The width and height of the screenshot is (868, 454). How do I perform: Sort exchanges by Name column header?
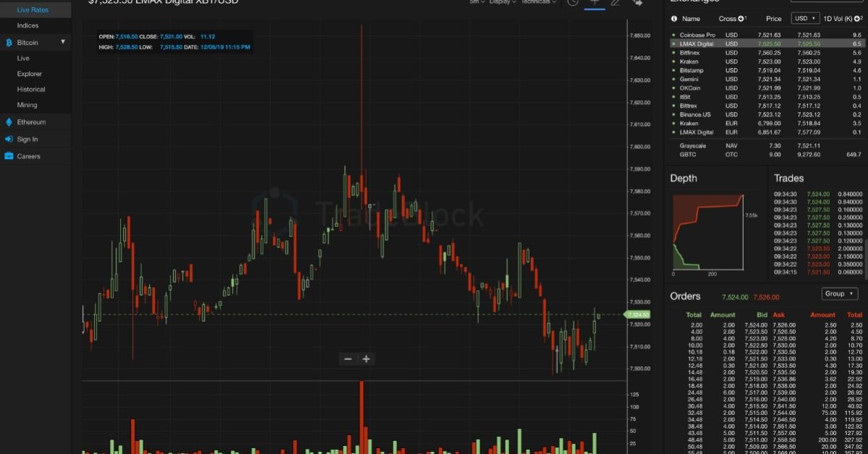click(x=691, y=19)
